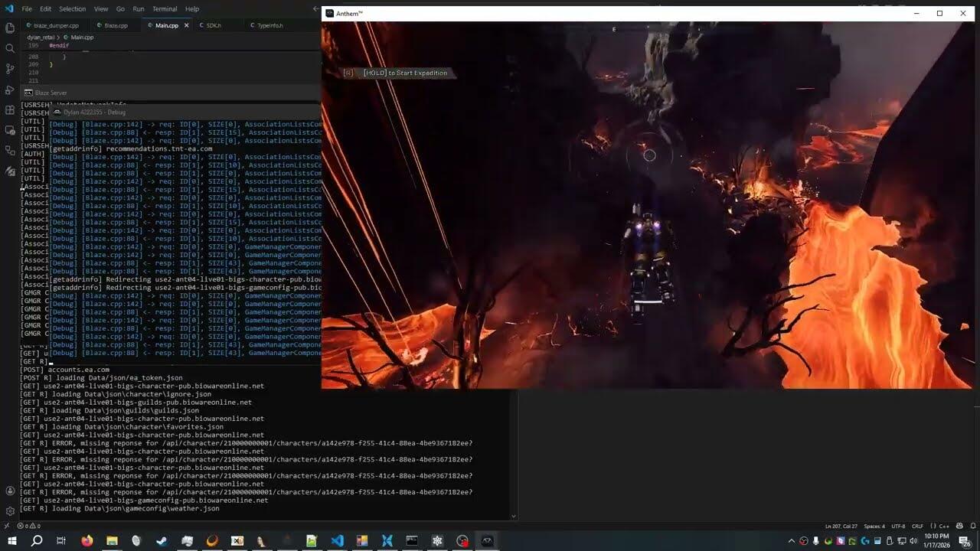
Task: Open the Manage gear settings icon
Action: click(10, 511)
